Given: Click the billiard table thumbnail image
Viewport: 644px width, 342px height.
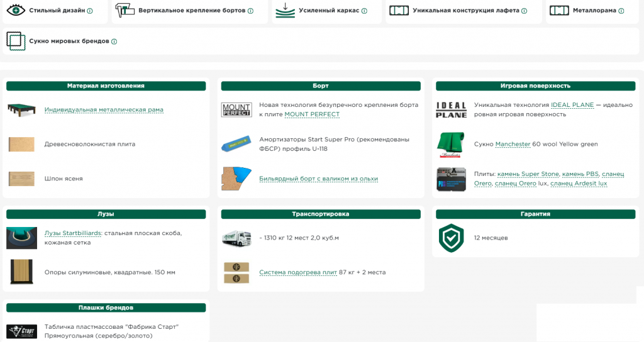Looking at the screenshot, I should coord(22,109).
